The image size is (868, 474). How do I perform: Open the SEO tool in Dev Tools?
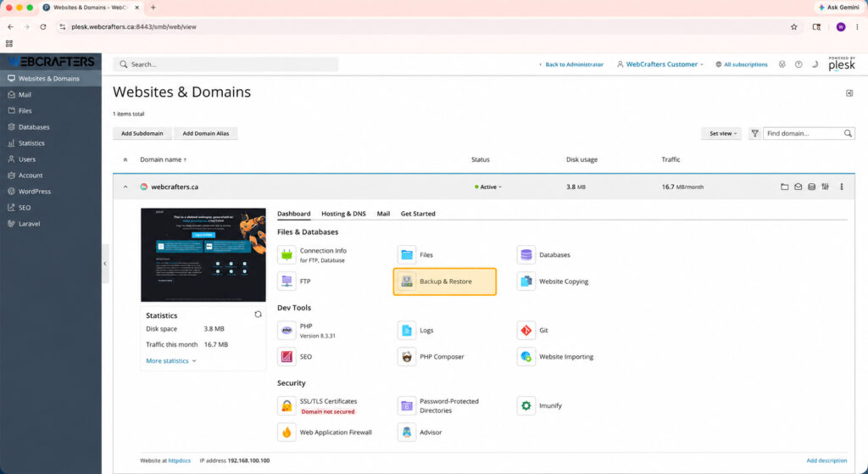click(x=295, y=357)
